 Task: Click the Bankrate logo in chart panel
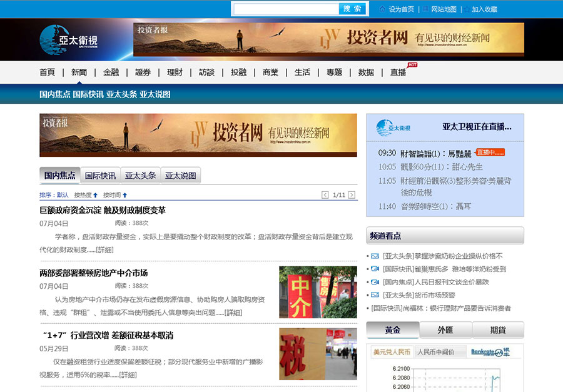(490, 352)
